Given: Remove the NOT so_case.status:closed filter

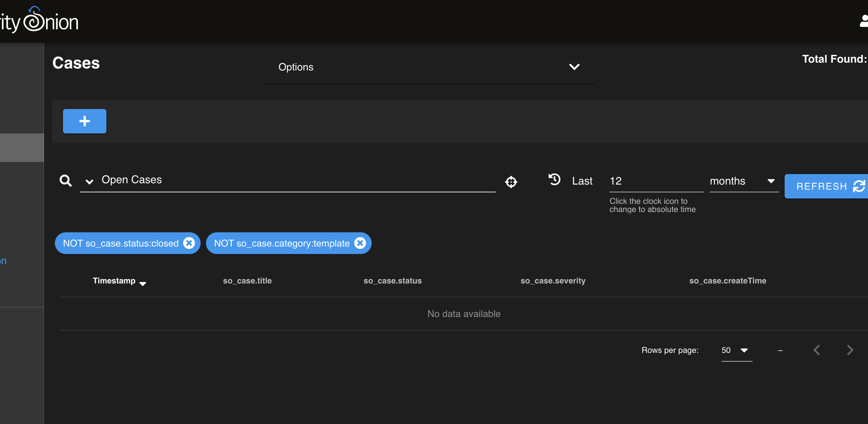Looking at the screenshot, I should tap(189, 243).
